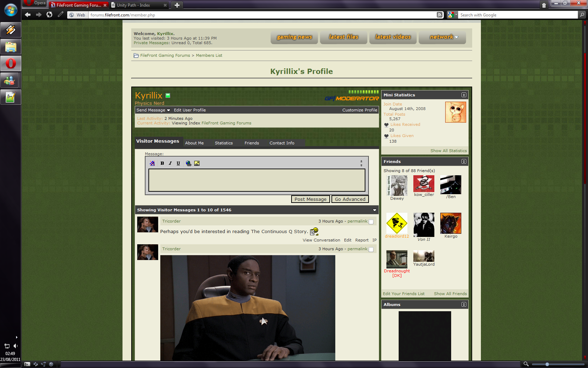Collapse the Albums panel
588x368 pixels.
[464, 305]
